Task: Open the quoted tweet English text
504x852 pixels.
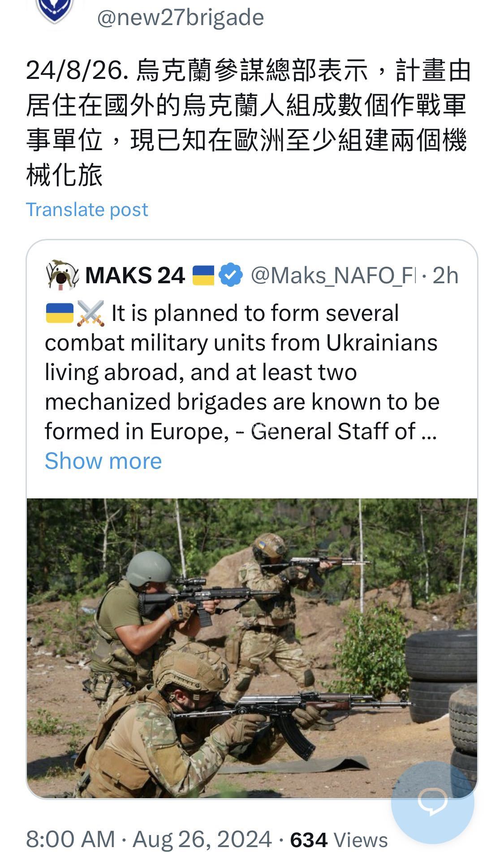Action: pyautogui.click(x=242, y=372)
